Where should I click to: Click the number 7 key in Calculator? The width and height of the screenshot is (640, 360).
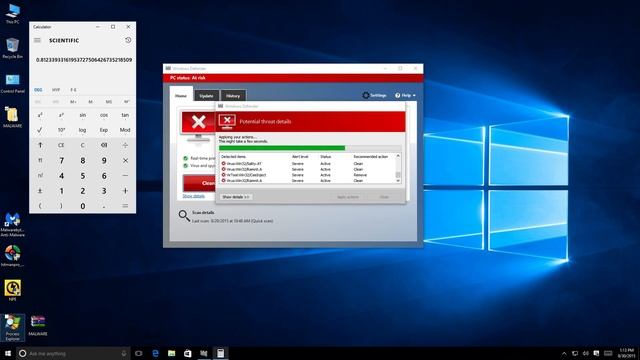point(61,160)
